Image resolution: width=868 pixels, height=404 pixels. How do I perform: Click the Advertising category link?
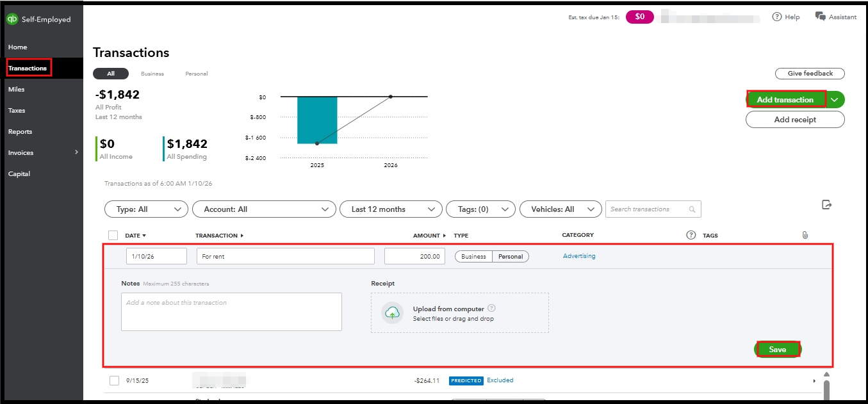579,256
